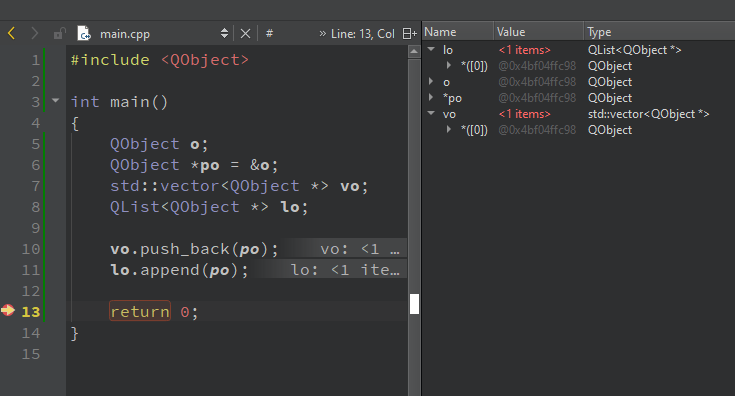Click the int main() declaration
This screenshot has width=735, height=396.
point(120,102)
